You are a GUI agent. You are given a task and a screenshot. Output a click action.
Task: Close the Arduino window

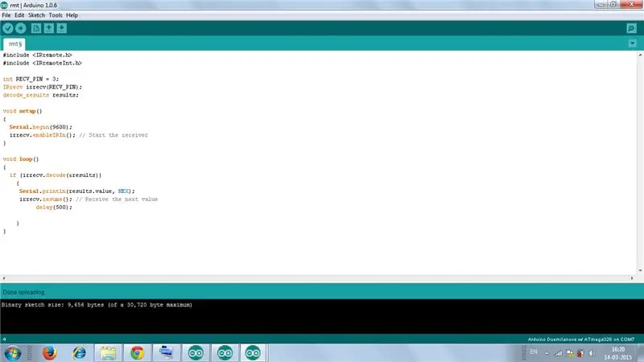point(631,4)
